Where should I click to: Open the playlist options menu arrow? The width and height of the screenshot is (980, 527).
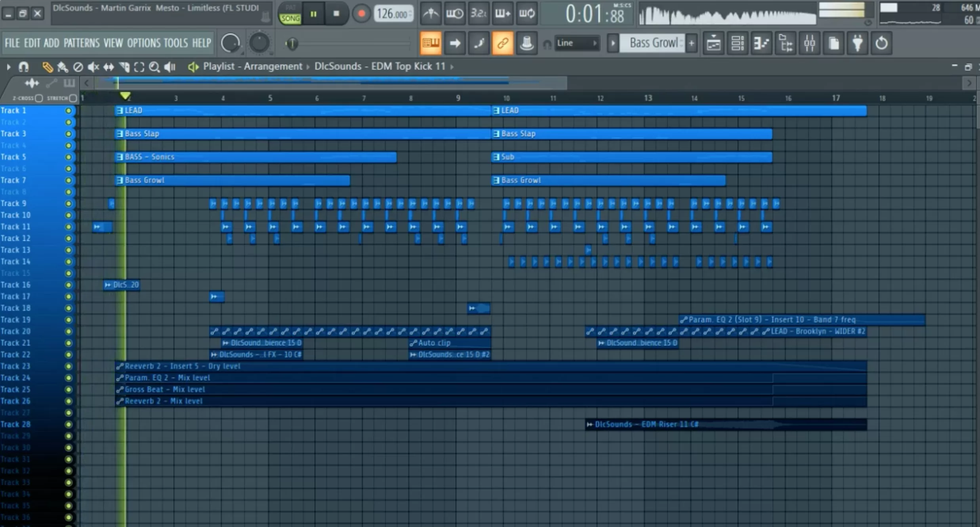[x=8, y=67]
